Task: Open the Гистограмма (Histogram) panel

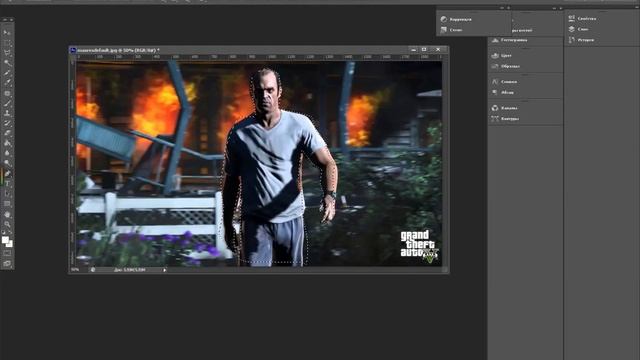Action: (x=509, y=40)
